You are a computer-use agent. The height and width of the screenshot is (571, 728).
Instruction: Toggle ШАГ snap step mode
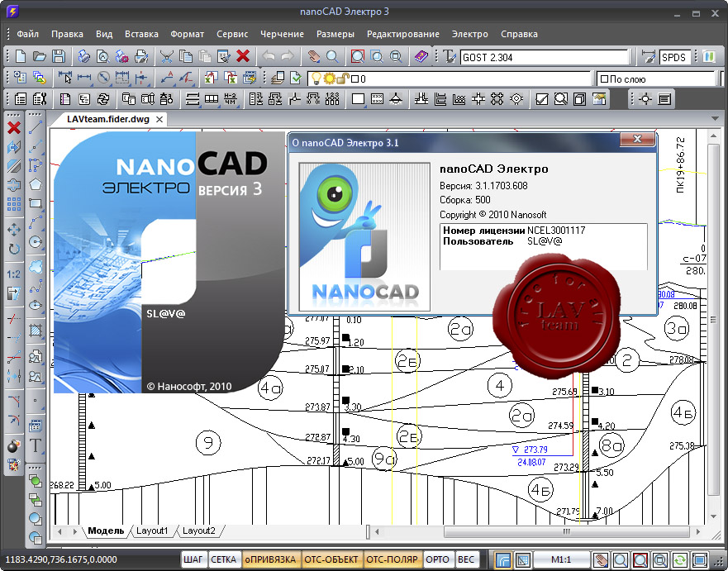[193, 559]
